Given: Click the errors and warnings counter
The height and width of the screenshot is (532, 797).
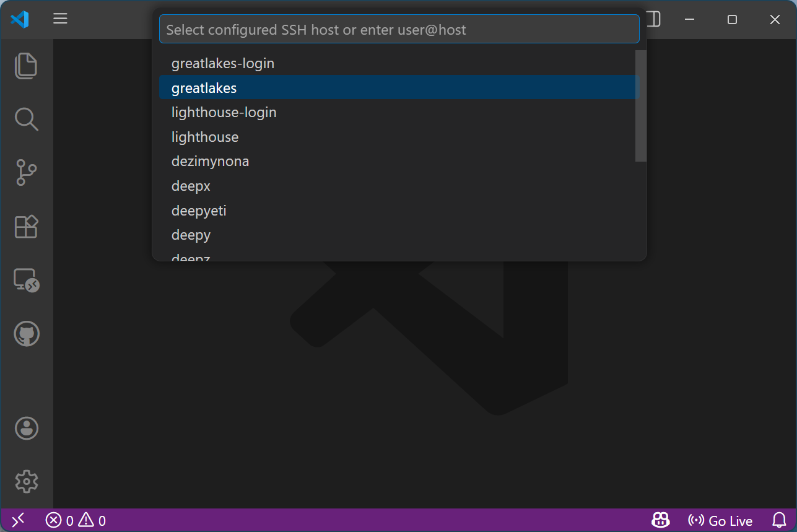Looking at the screenshot, I should [x=76, y=520].
